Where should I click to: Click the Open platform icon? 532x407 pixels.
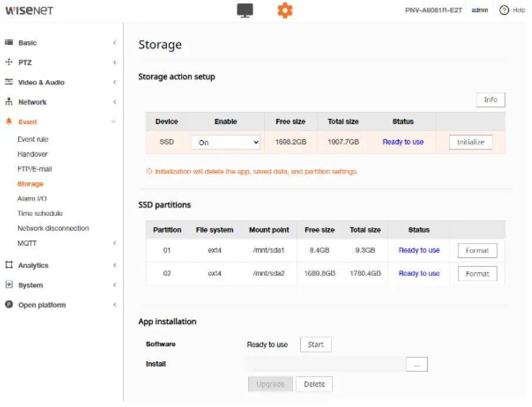(x=9, y=305)
